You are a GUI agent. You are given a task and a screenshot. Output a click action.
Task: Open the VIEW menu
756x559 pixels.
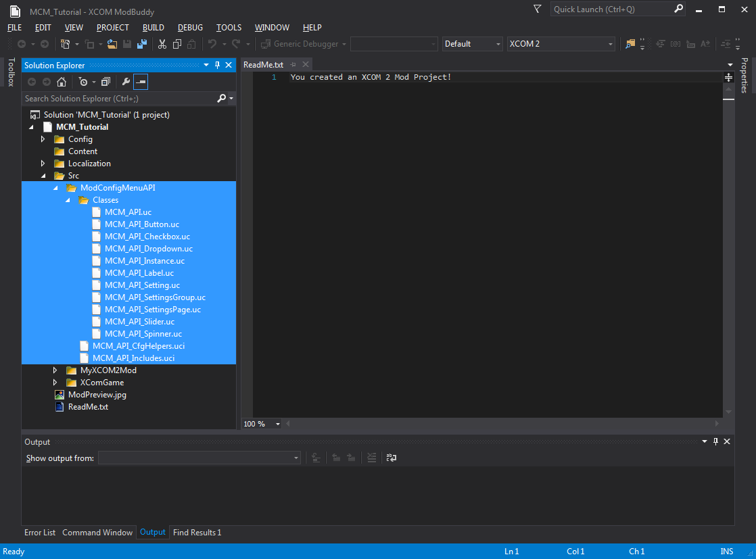(74, 28)
